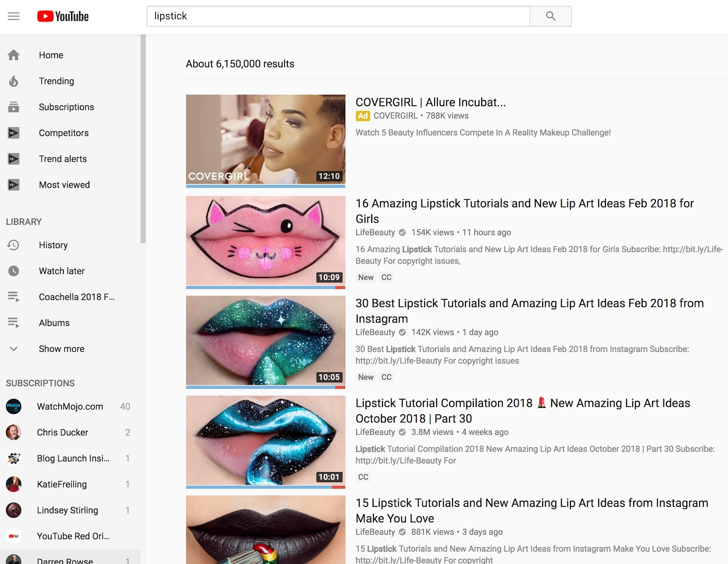The image size is (728, 564).
Task: Open the Trending flame icon
Action: 14,81
